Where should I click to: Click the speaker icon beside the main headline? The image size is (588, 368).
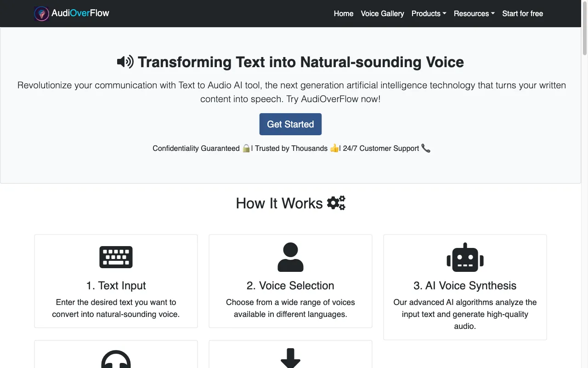click(x=125, y=62)
